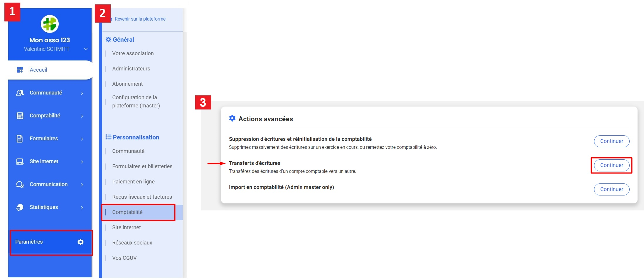The image size is (644, 280).
Task: Expand the Valentine SCHMITT account dropdown
Action: coord(86,49)
